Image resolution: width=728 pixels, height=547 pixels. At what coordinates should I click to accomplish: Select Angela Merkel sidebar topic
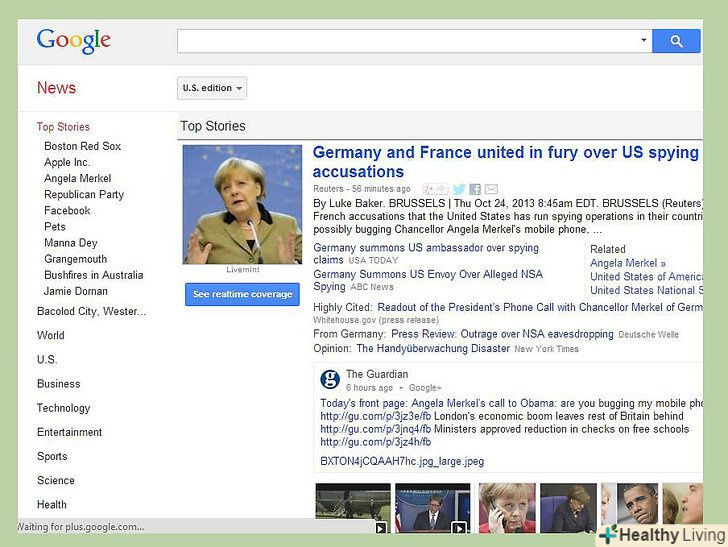(78, 178)
